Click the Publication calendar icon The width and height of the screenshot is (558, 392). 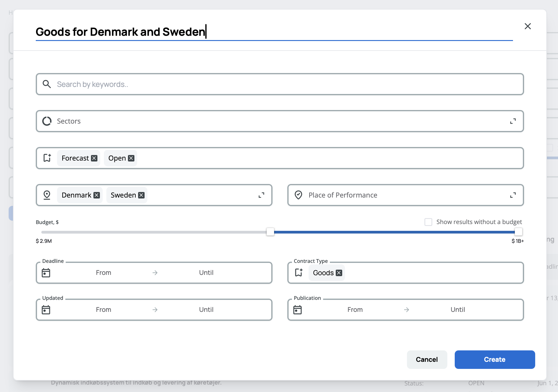pyautogui.click(x=297, y=310)
